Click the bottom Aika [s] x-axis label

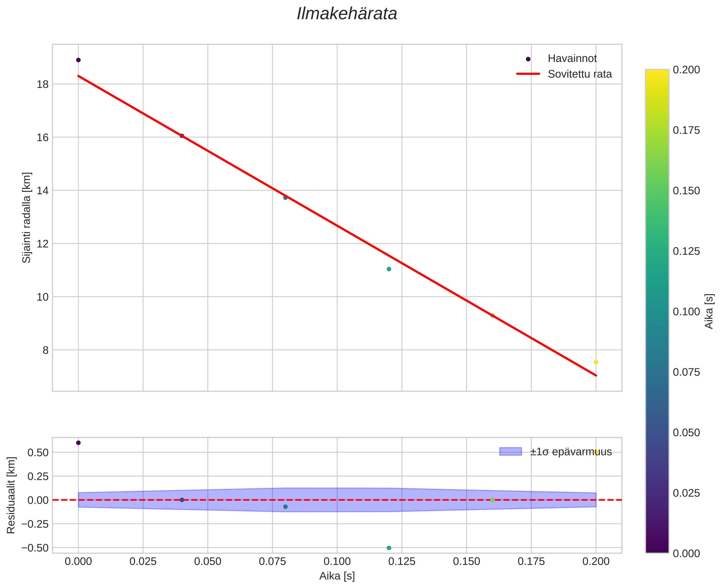click(x=337, y=576)
